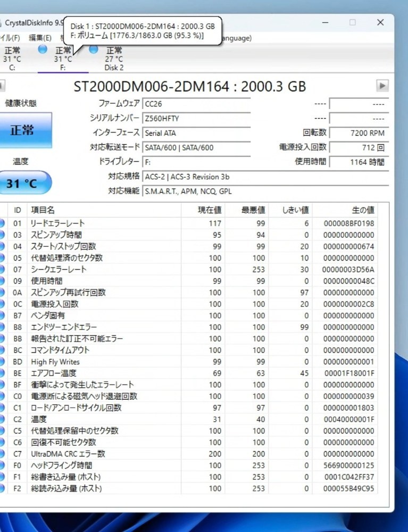This screenshot has height=532, width=408.
Task: Select the スタート/ストップ回数 row
Action: 188,246
